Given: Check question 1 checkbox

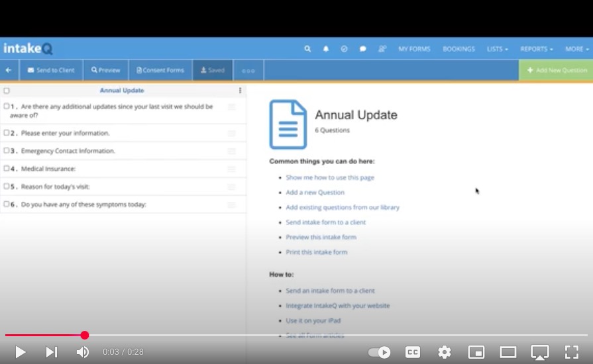Looking at the screenshot, I should point(7,107).
